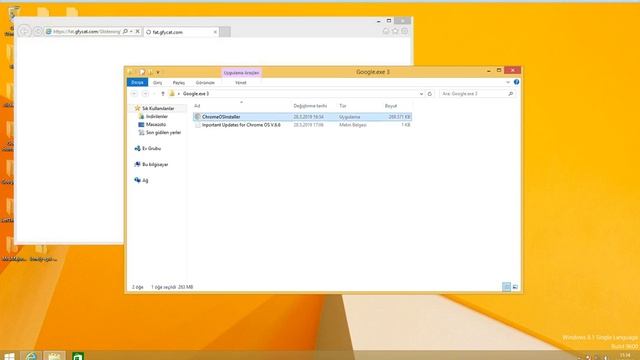Open İndirilenler in the navigation pane
The image size is (640, 360).
pos(157,117)
